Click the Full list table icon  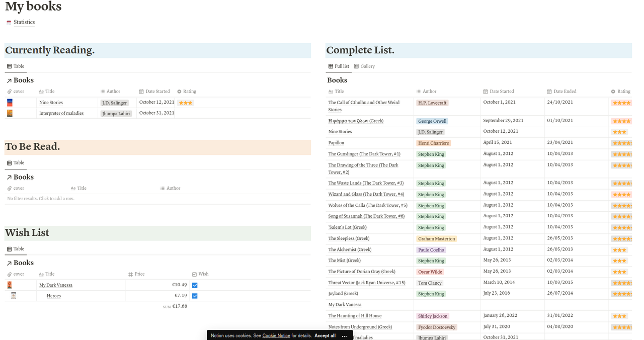pyautogui.click(x=331, y=66)
